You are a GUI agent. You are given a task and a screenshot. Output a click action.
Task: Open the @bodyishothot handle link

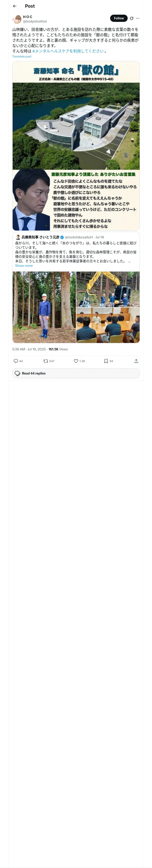coord(35,21)
